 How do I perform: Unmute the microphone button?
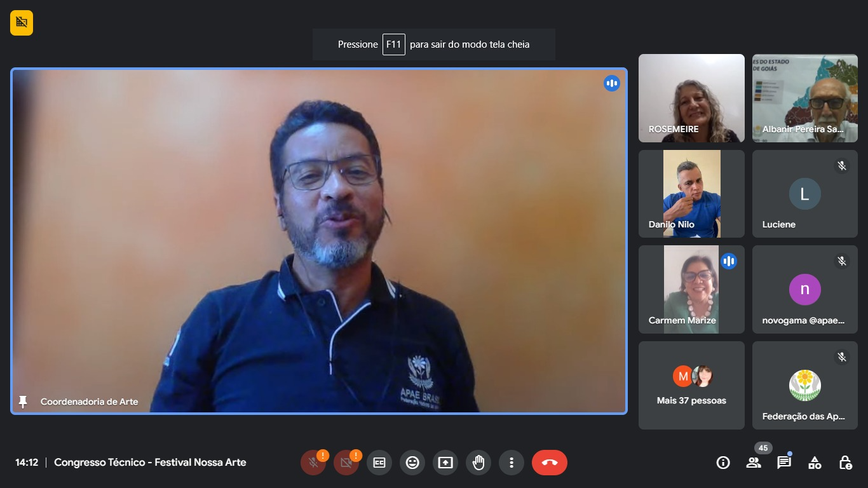pos(313,463)
